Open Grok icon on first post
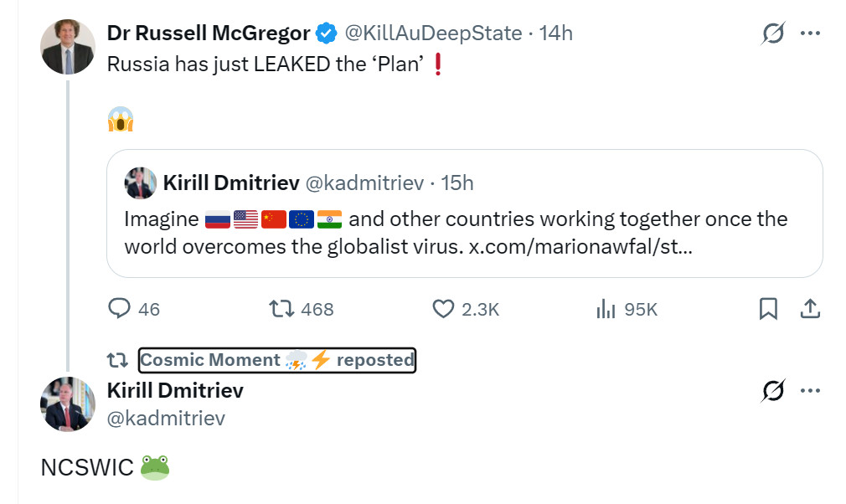The image size is (846, 504). coord(773,33)
